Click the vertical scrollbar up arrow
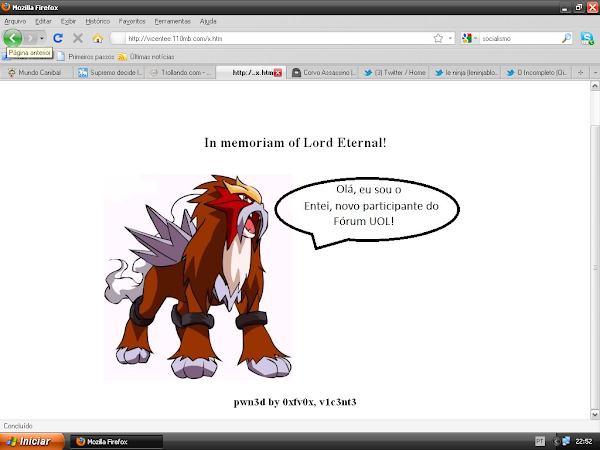Image resolution: width=600 pixels, height=450 pixels. (x=595, y=86)
